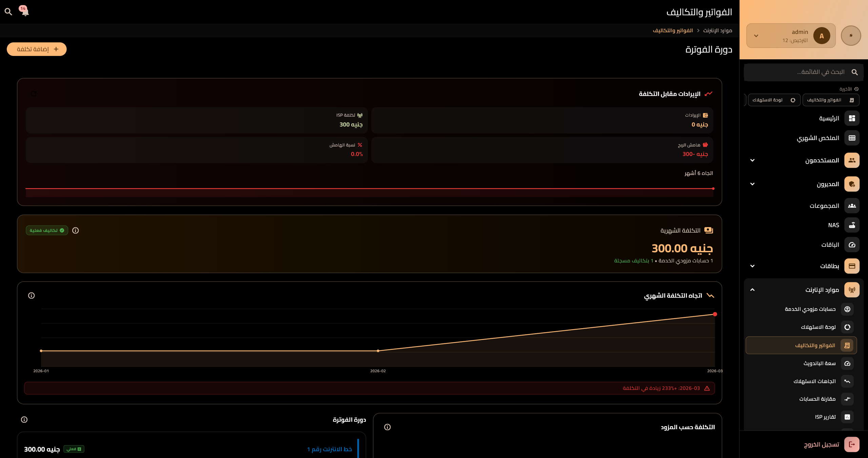
Task: Click info icon in اتجاه التكلفة الشهرية card
Action: (x=32, y=296)
